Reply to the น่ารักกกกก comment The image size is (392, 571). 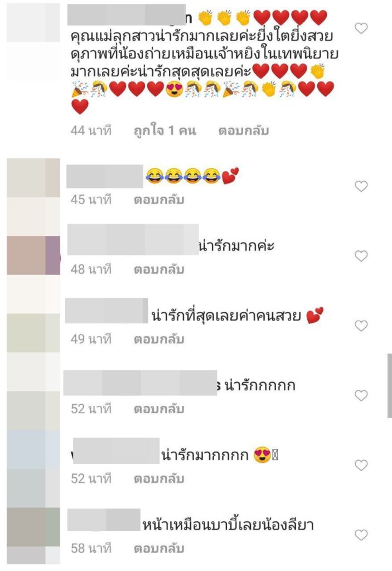pyautogui.click(x=159, y=409)
